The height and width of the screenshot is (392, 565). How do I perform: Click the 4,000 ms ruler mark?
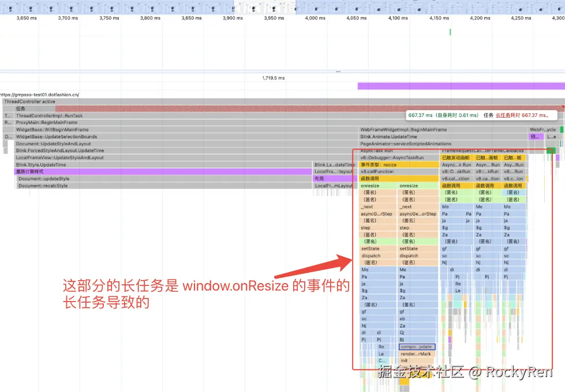(315, 18)
